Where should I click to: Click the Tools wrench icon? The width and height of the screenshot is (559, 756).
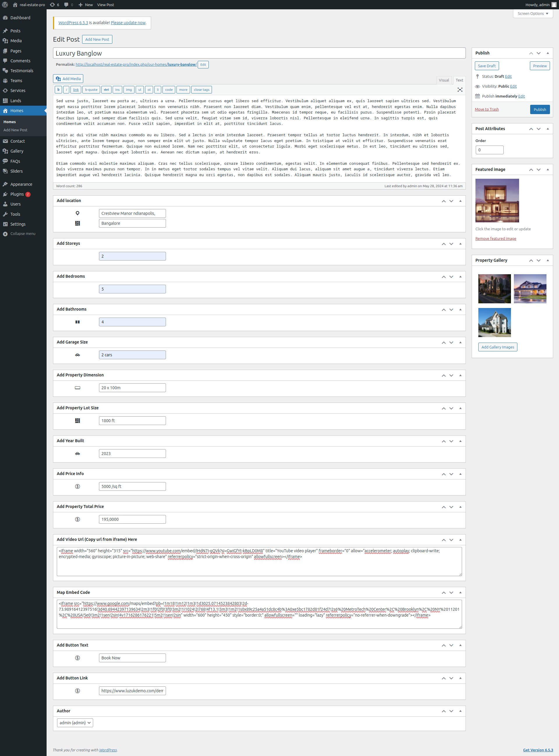(5, 215)
